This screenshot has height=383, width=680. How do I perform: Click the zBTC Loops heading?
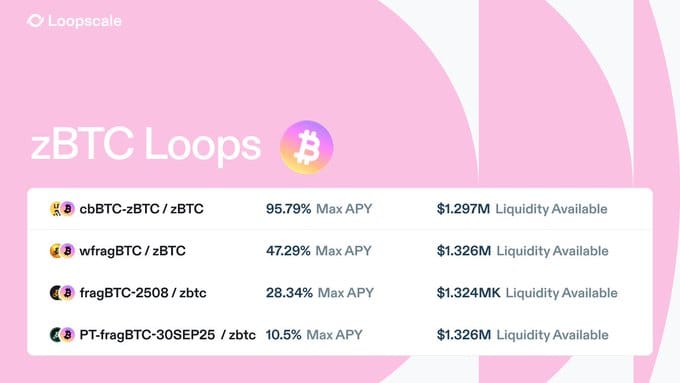(x=146, y=145)
